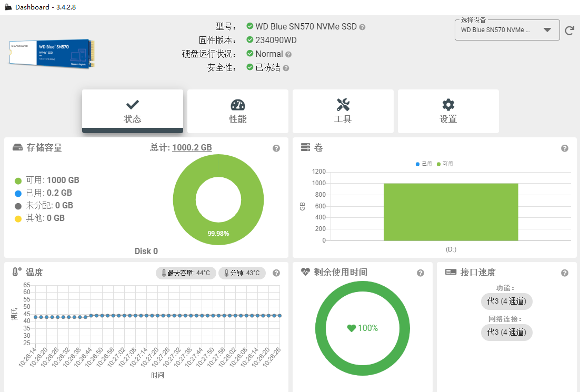Go to the 设置 tab
This screenshot has width=580, height=392.
(x=448, y=111)
